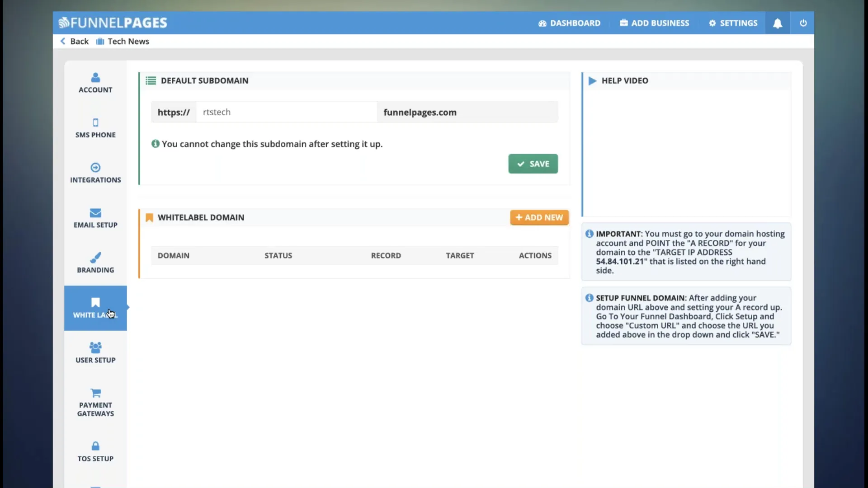
Task: Click the Target column header
Action: pyautogui.click(x=460, y=255)
